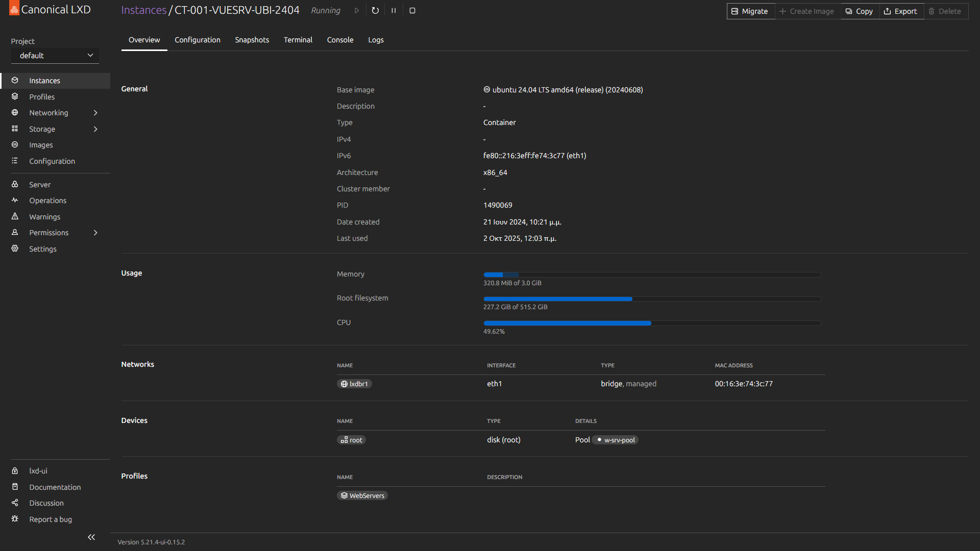Go back via Instances breadcrumb link

click(144, 10)
